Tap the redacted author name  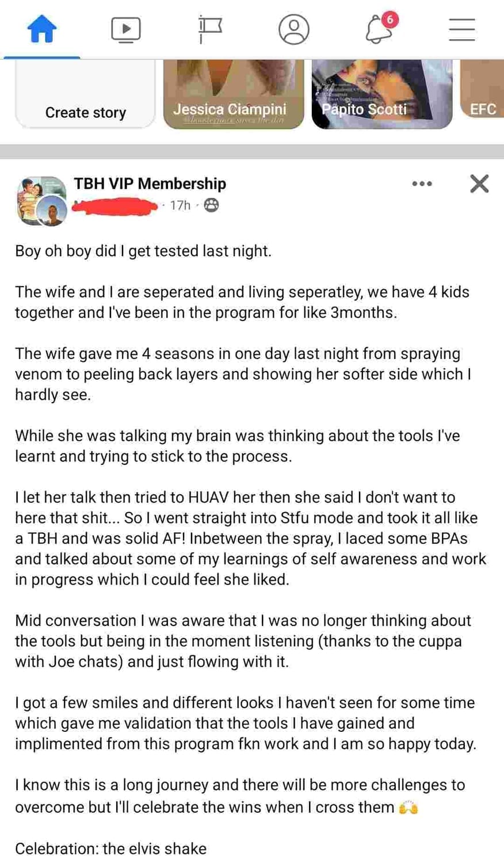click(116, 205)
